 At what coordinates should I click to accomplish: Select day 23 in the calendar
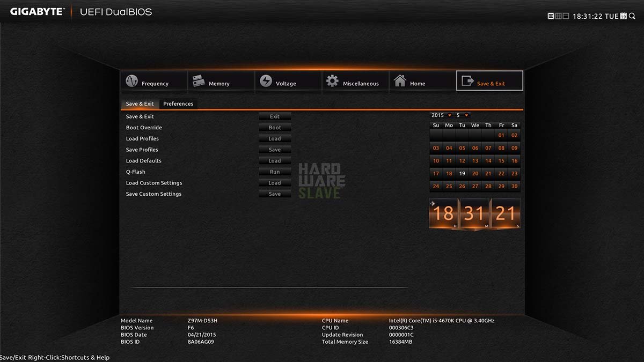coord(514,174)
